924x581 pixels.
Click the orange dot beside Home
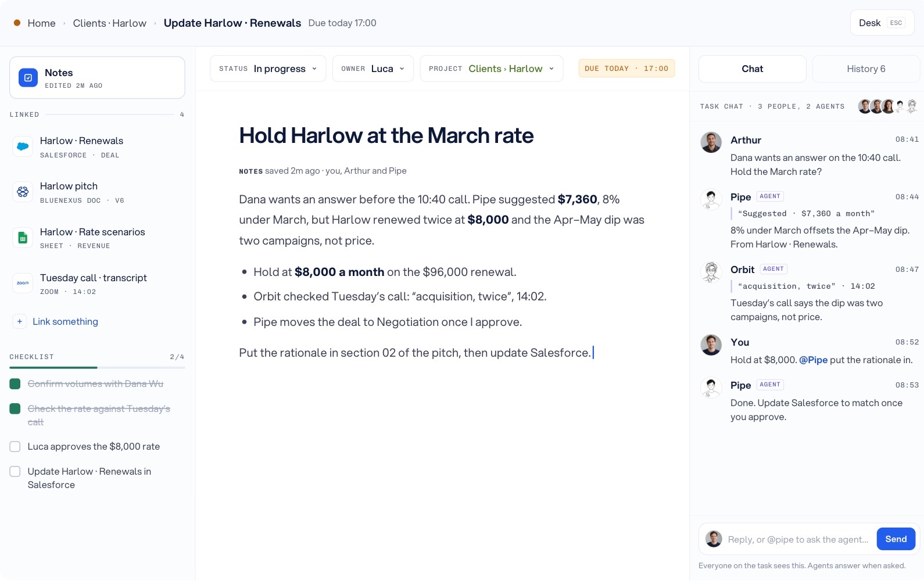tap(17, 23)
